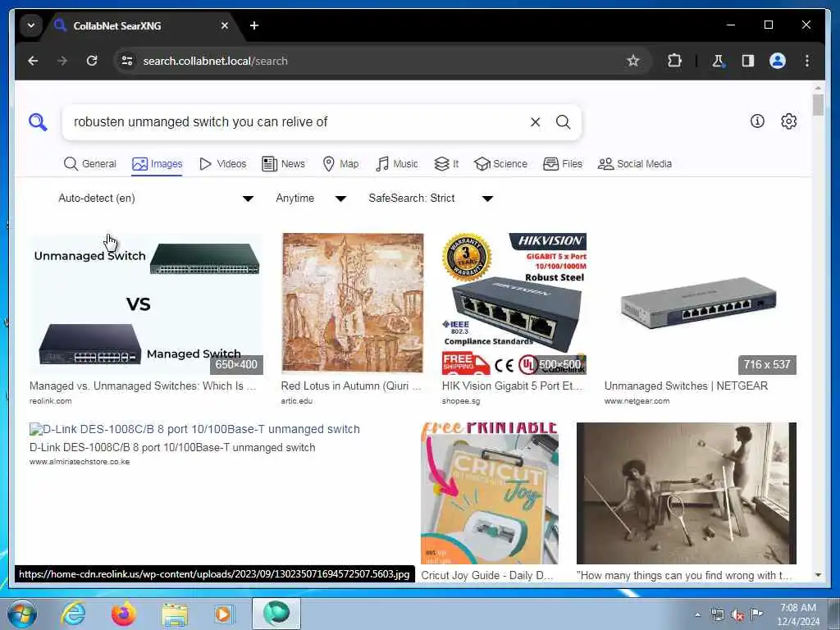840x630 pixels.
Task: Open the tab search dropdown
Action: [x=31, y=25]
